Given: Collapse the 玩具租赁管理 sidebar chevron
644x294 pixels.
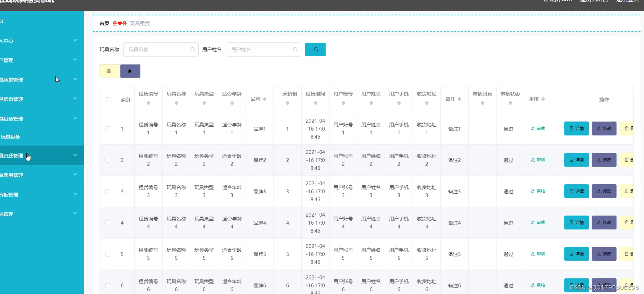Looking at the screenshot, I should click(x=75, y=118).
